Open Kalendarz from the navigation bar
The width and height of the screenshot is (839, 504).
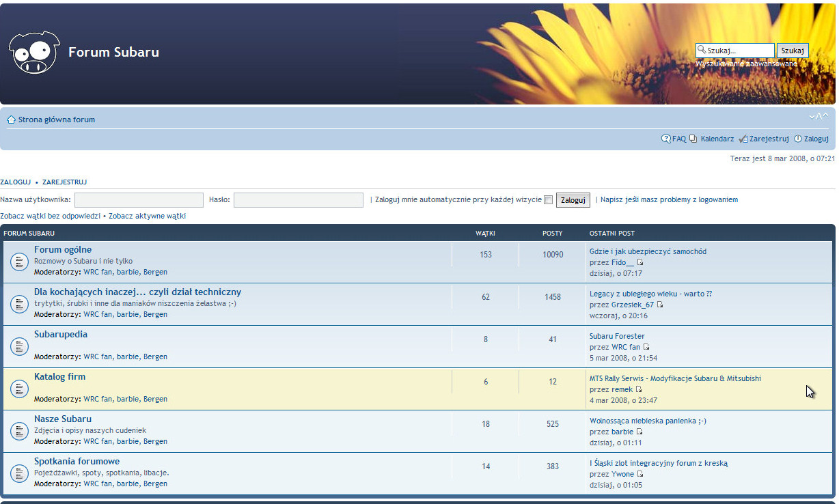pos(717,139)
